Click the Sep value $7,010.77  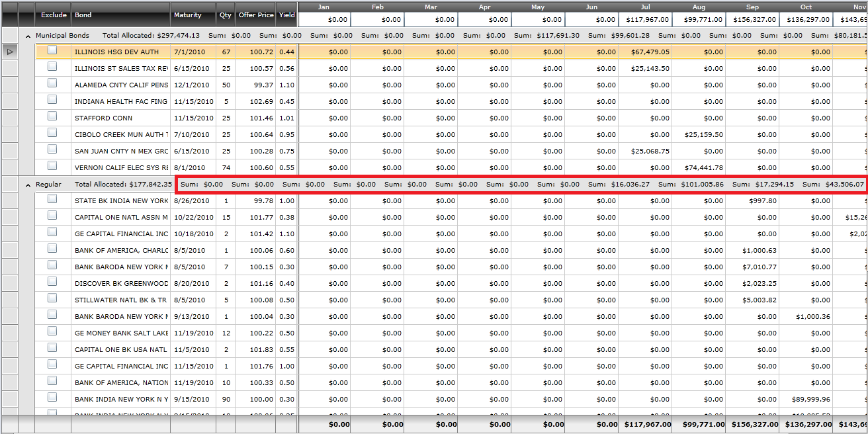pyautogui.click(x=759, y=267)
